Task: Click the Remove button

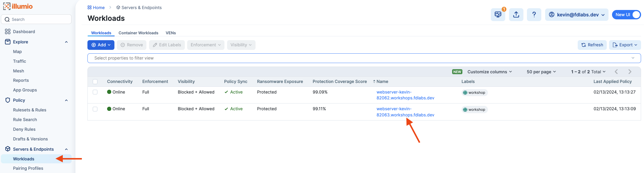Action: [x=131, y=45]
